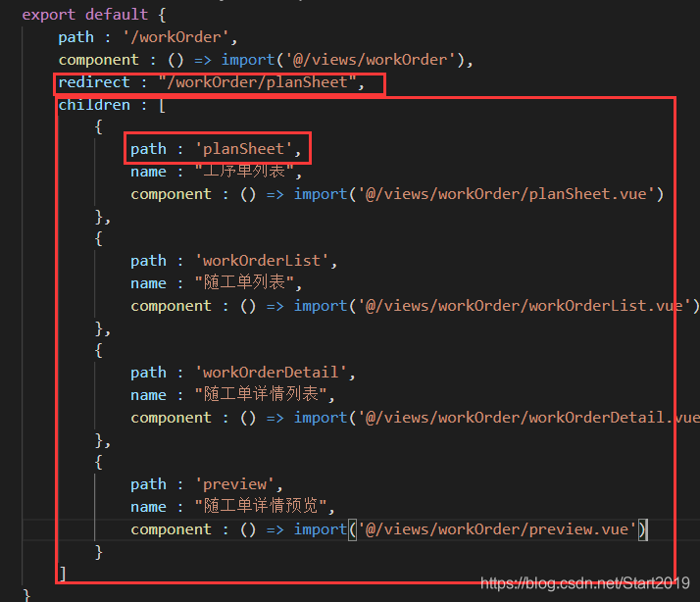
Task: Click the "随工单详情列表" name string
Action: pyautogui.click(x=261, y=395)
